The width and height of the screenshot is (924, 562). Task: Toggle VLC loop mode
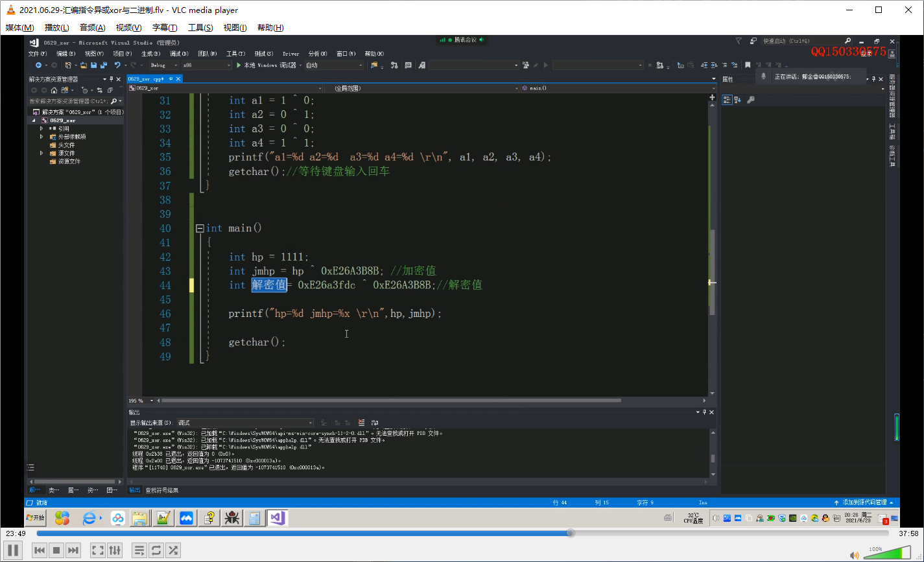(156, 550)
